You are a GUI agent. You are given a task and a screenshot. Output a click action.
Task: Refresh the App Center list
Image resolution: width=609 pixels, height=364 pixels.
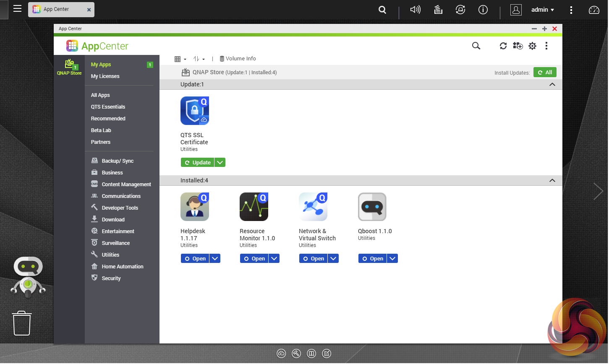pos(503,46)
